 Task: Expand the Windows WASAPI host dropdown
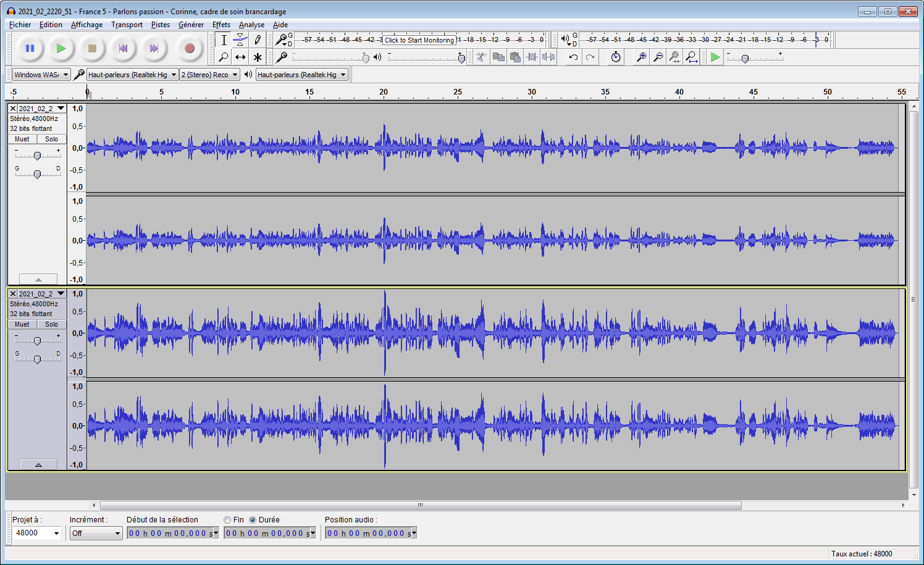pos(41,75)
